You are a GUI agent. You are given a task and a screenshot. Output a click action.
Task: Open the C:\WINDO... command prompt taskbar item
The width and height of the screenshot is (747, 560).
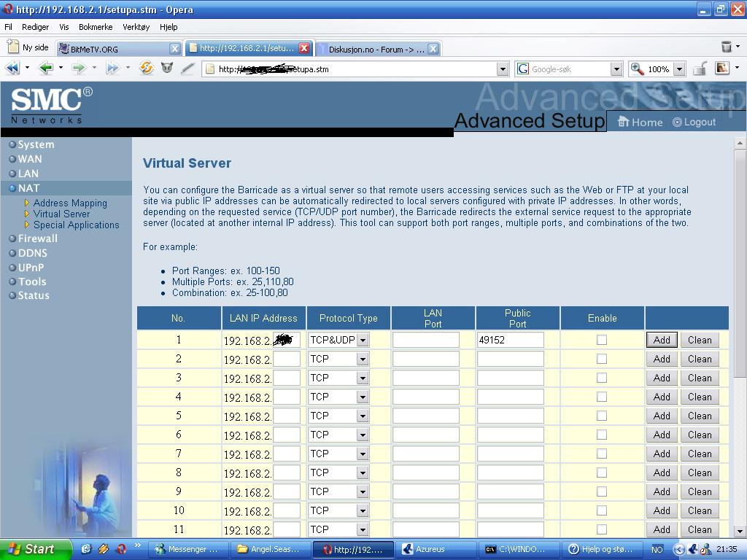tap(519, 549)
